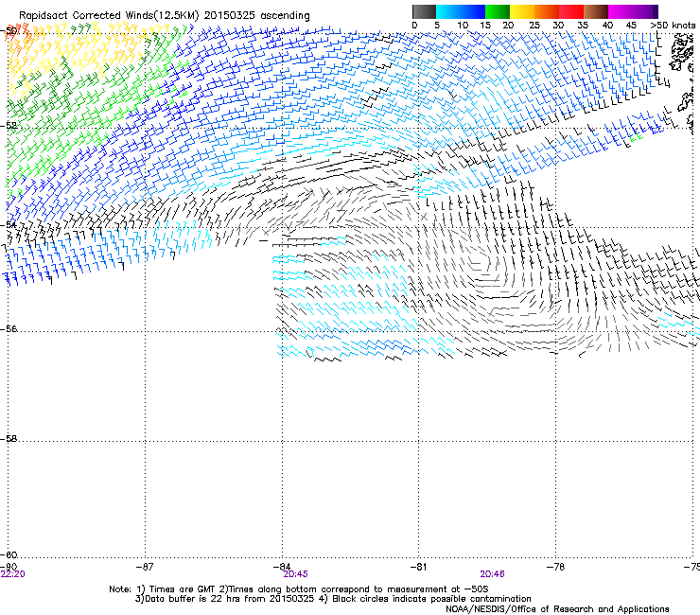
Task: Click the '-56' latitude label
Action: pos(9,329)
